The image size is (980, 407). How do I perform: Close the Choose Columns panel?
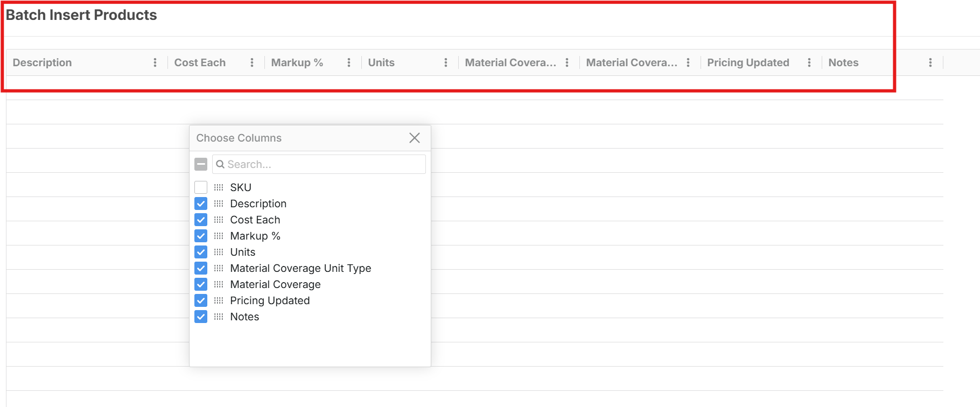[x=415, y=138]
